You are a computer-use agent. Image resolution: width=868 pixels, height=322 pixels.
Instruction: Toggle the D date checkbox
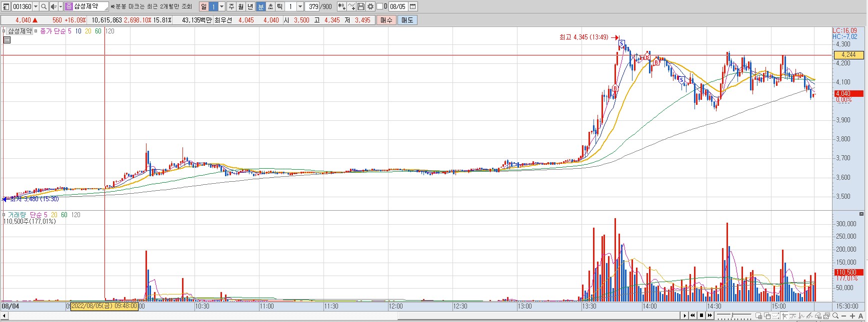point(379,6)
